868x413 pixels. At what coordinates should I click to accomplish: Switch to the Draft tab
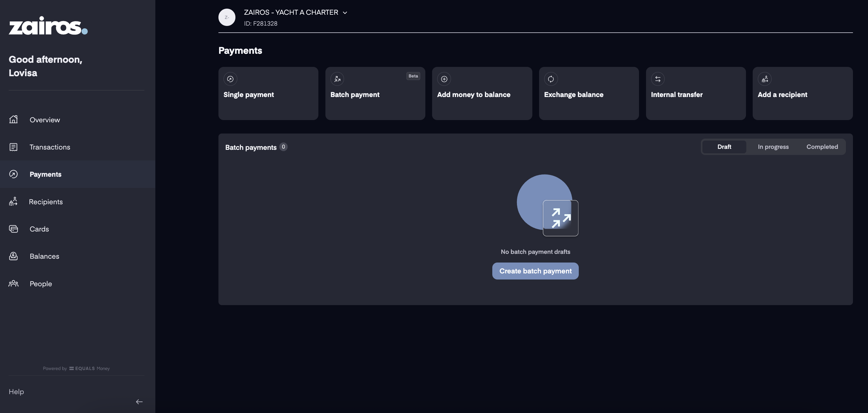point(724,147)
